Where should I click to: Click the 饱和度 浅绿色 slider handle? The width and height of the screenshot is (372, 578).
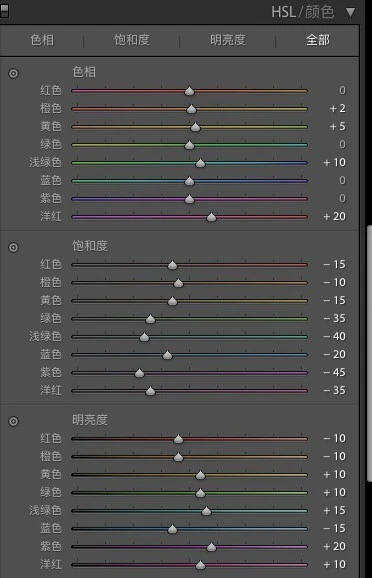click(x=144, y=337)
